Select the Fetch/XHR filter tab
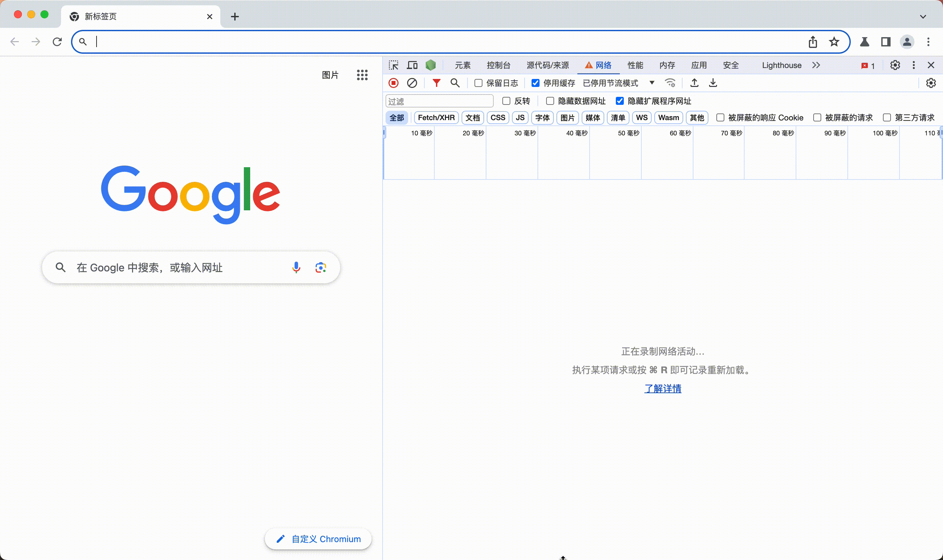This screenshot has height=560, width=943. click(435, 117)
